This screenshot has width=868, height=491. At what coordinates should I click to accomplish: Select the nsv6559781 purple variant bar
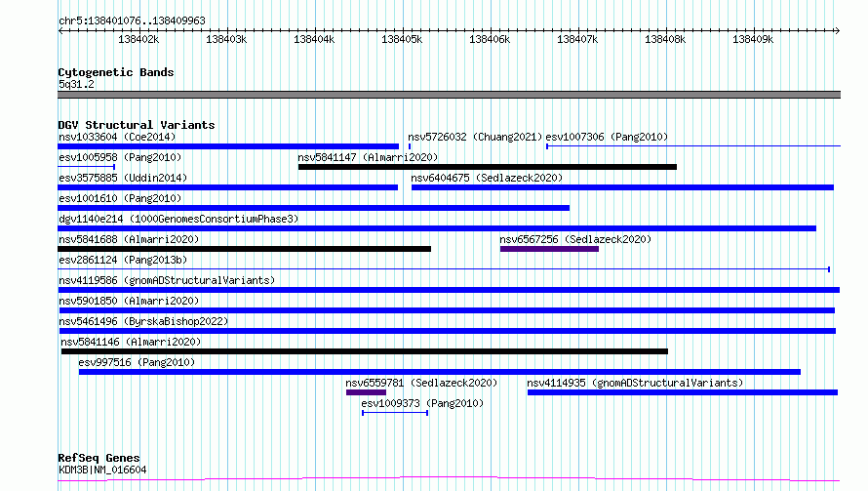pos(366,392)
